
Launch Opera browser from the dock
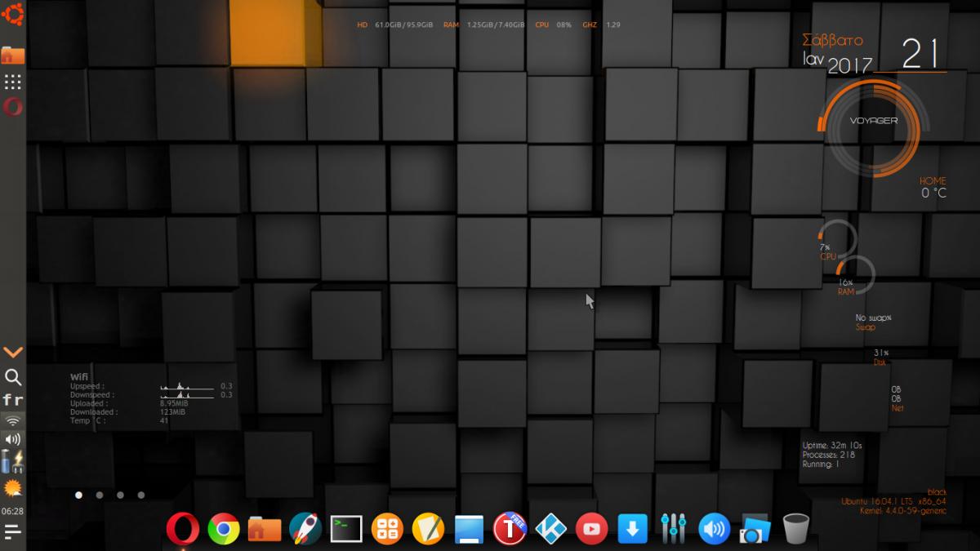pyautogui.click(x=182, y=529)
